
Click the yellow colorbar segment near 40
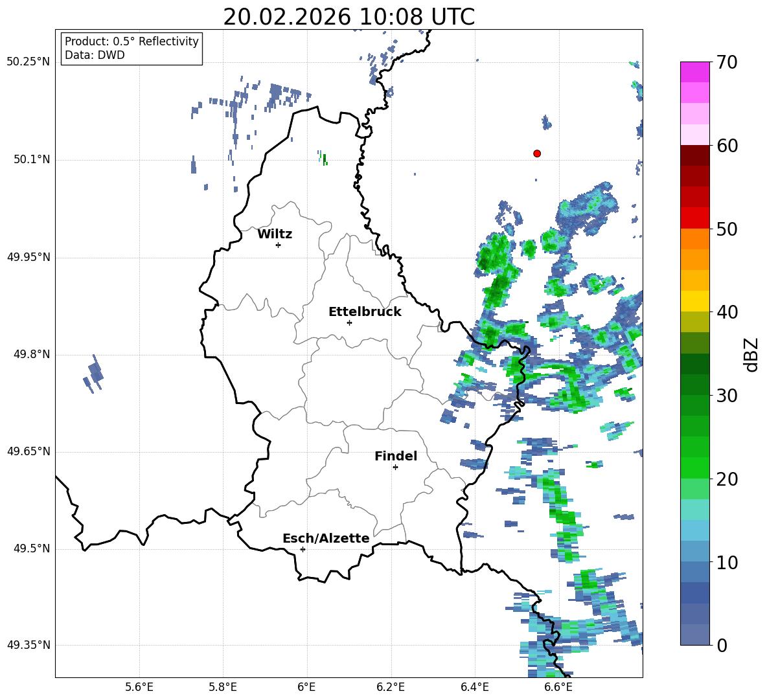(694, 301)
